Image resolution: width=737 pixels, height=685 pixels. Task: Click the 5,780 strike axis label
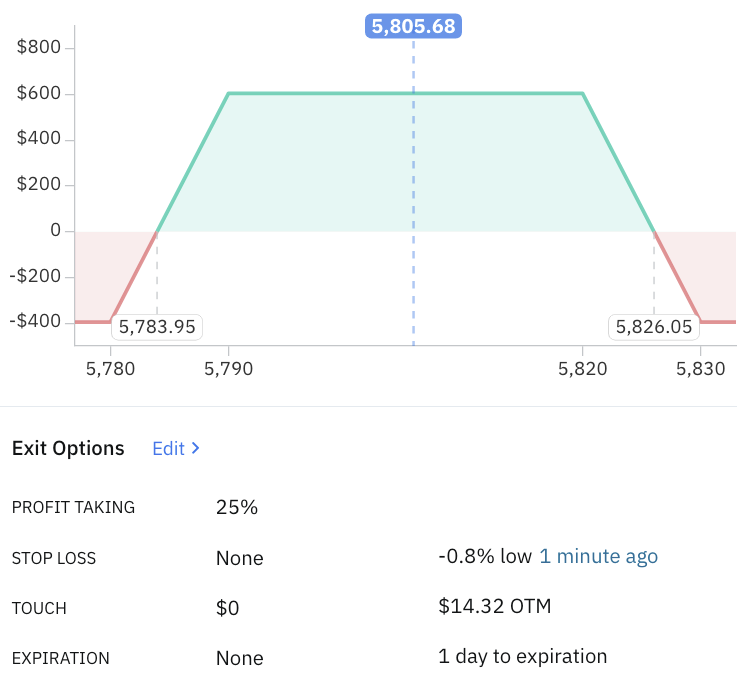coord(111,369)
